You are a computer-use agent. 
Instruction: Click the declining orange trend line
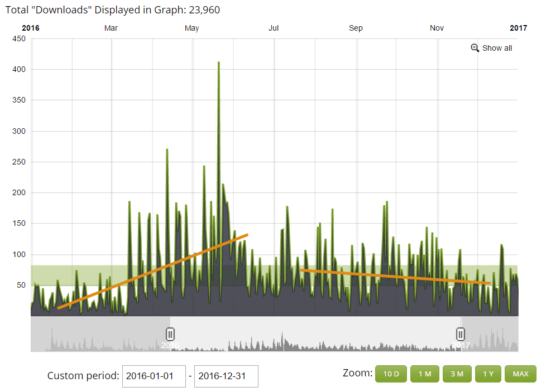coord(395,277)
